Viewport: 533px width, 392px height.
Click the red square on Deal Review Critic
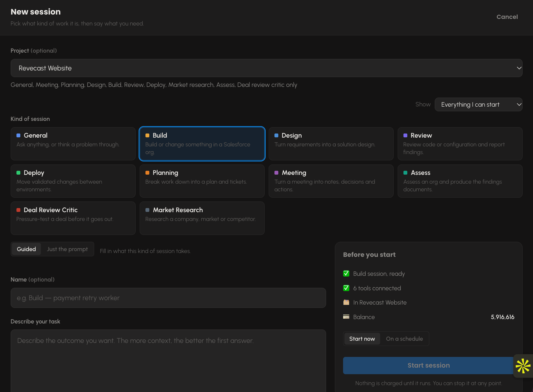pyautogui.click(x=18, y=210)
